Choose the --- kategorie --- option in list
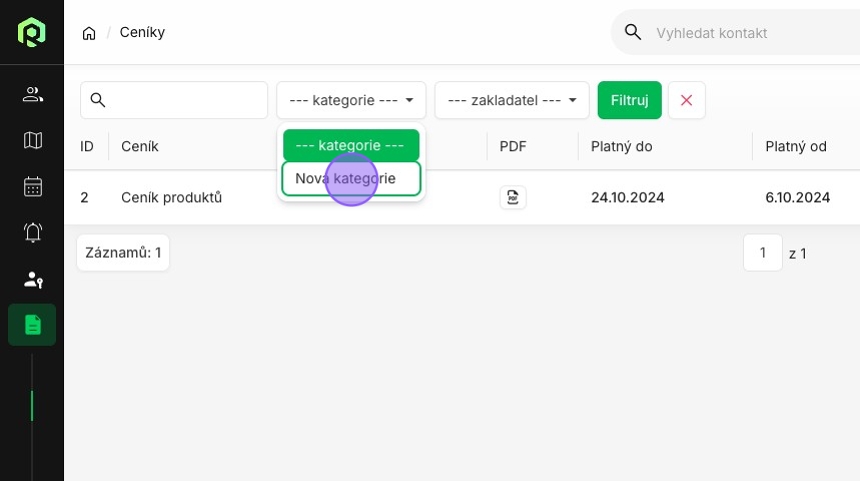860x481 pixels. [x=351, y=145]
